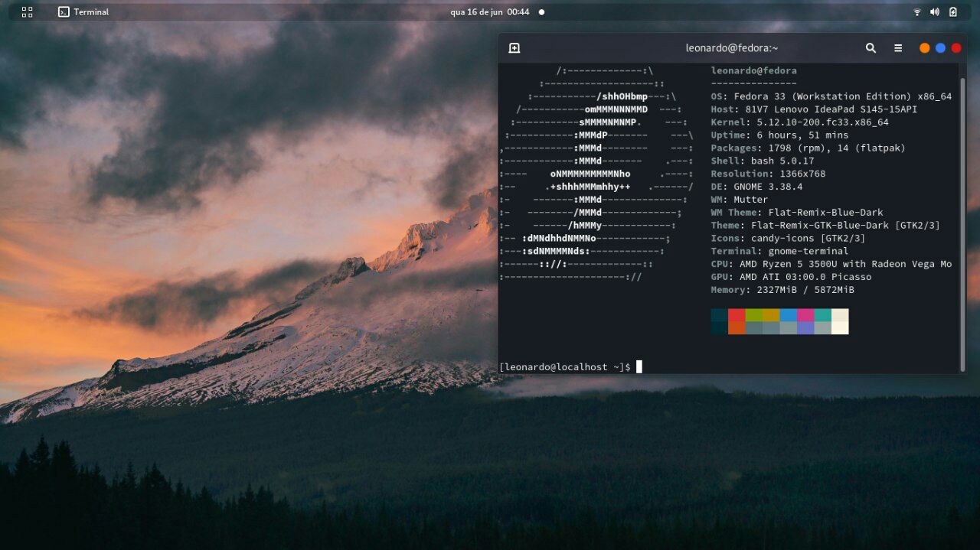Click the WM Theme: Flat-Remix-Blue-Dark line
The width and height of the screenshot is (980, 550).
click(x=797, y=213)
